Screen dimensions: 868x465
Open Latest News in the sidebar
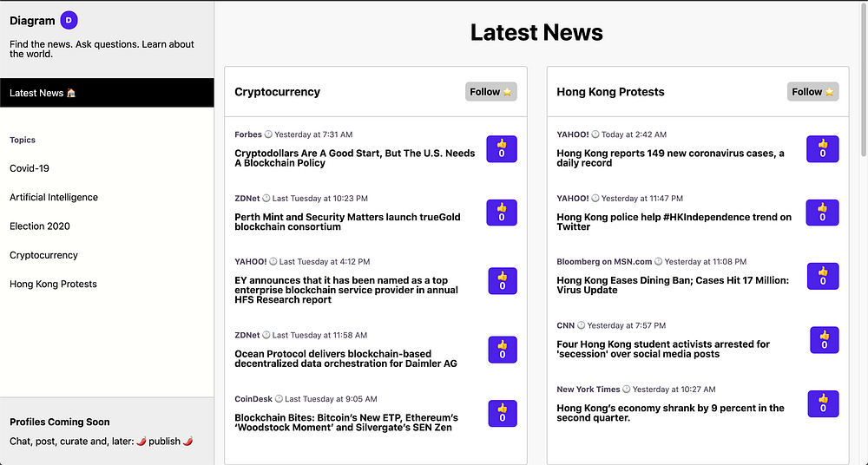pos(107,93)
